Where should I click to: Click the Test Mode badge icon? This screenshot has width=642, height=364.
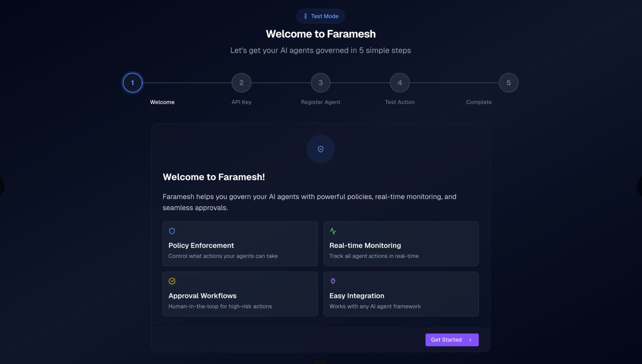pyautogui.click(x=306, y=16)
